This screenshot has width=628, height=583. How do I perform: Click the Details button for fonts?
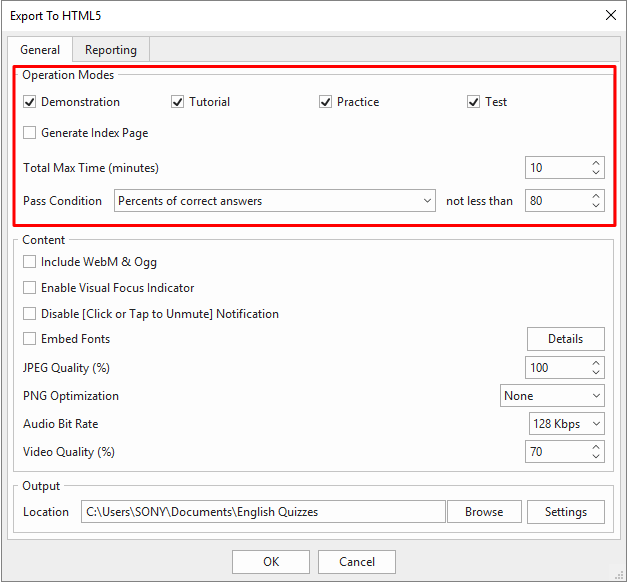pos(565,339)
